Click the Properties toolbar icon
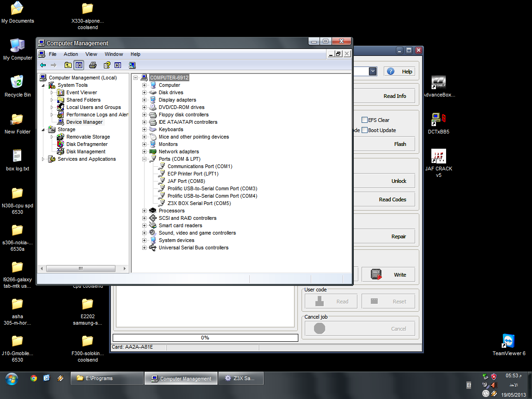Screen dimensions: 532x399 click(107, 65)
